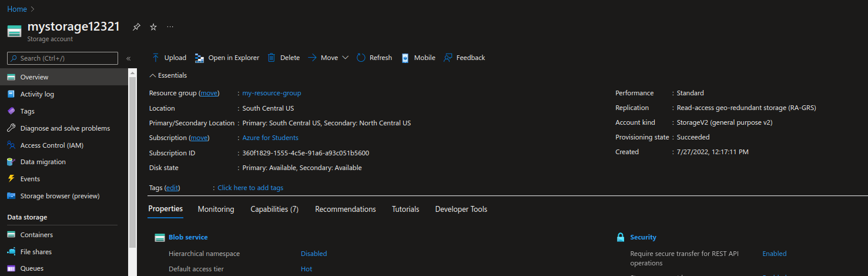This screenshot has height=276, width=868.
Task: Click the Data migration icon
Action: pyautogui.click(x=11, y=162)
